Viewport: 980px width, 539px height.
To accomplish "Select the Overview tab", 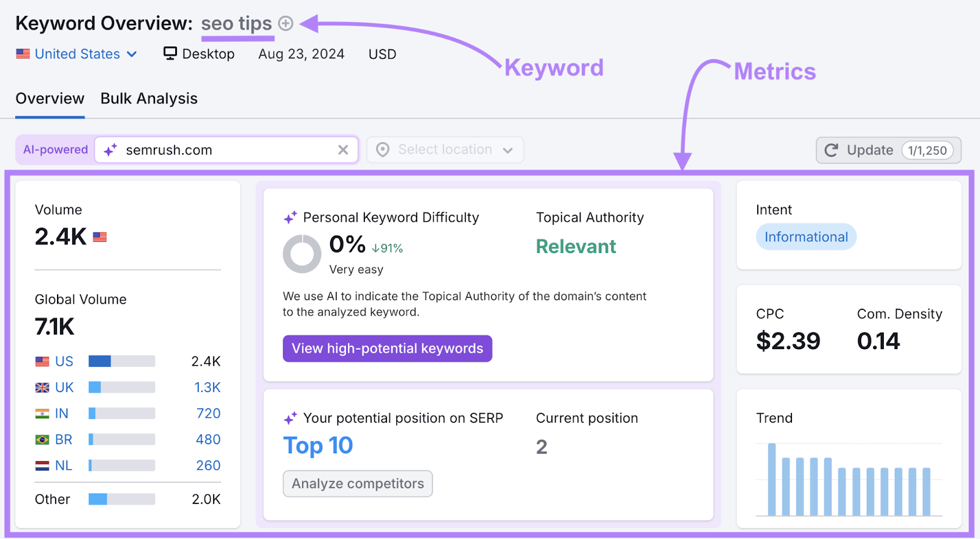I will 50,99.
